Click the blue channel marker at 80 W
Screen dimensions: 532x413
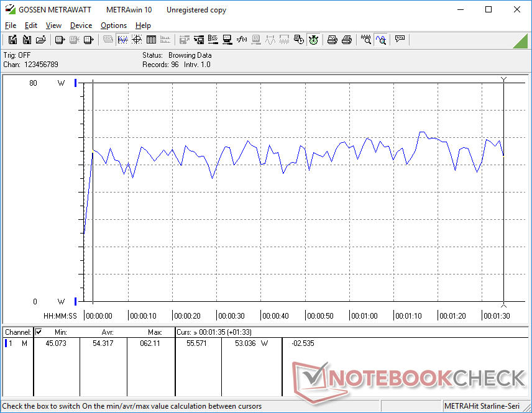click(76, 83)
